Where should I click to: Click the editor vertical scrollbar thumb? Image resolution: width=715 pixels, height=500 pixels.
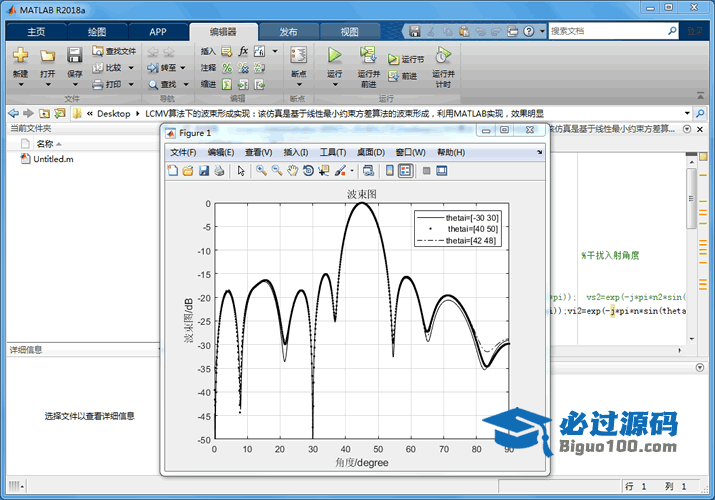[691, 198]
